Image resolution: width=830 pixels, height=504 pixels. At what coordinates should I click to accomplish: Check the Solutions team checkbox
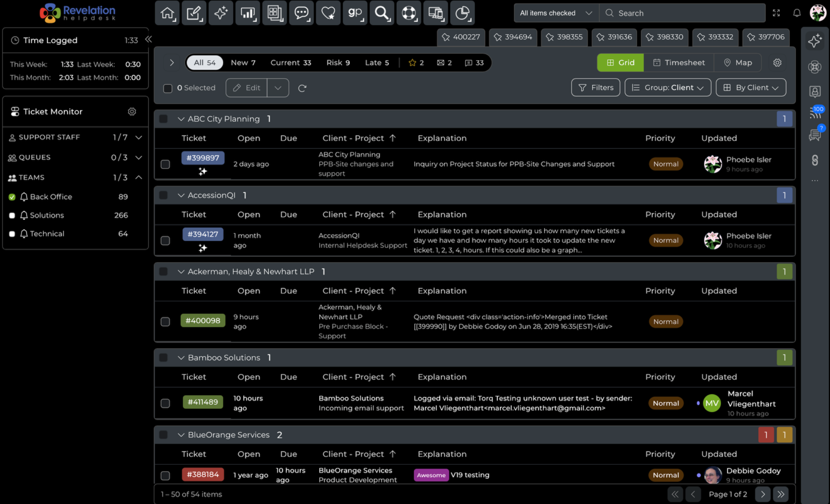(12, 216)
